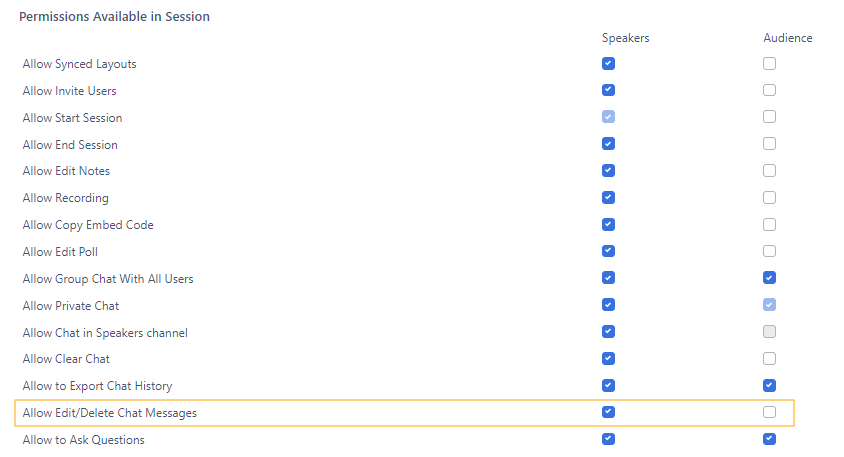This screenshot has height=457, width=844.
Task: Uncheck Speakers Allow Synced Layouts checkbox
Action: click(x=608, y=64)
